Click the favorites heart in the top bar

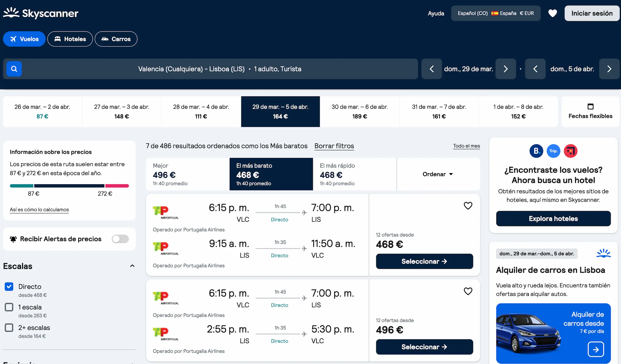pos(552,13)
